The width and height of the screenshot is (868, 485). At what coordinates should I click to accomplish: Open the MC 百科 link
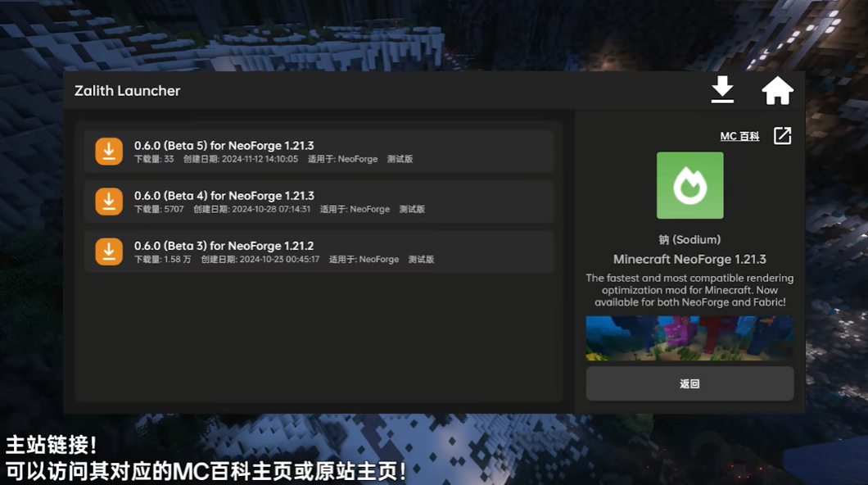(x=739, y=136)
